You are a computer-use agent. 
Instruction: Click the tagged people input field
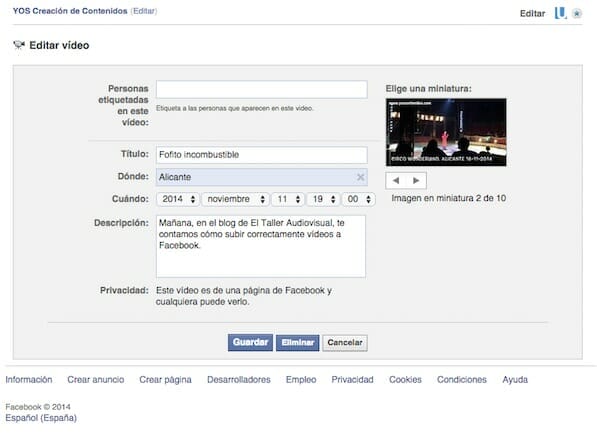click(x=262, y=89)
